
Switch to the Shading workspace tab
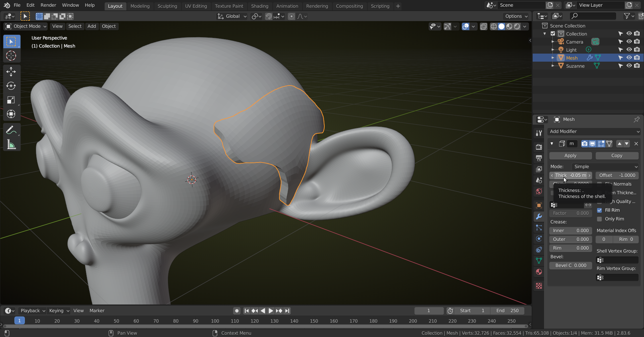pyautogui.click(x=260, y=6)
